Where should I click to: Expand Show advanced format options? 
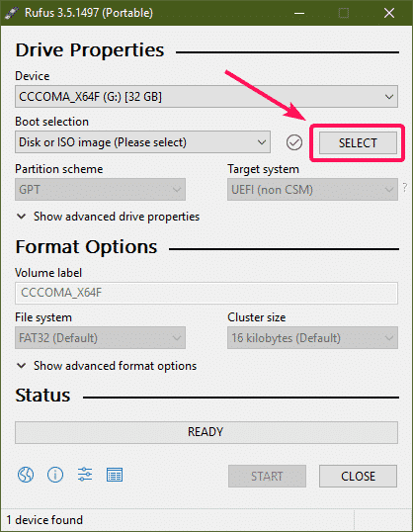107,366
